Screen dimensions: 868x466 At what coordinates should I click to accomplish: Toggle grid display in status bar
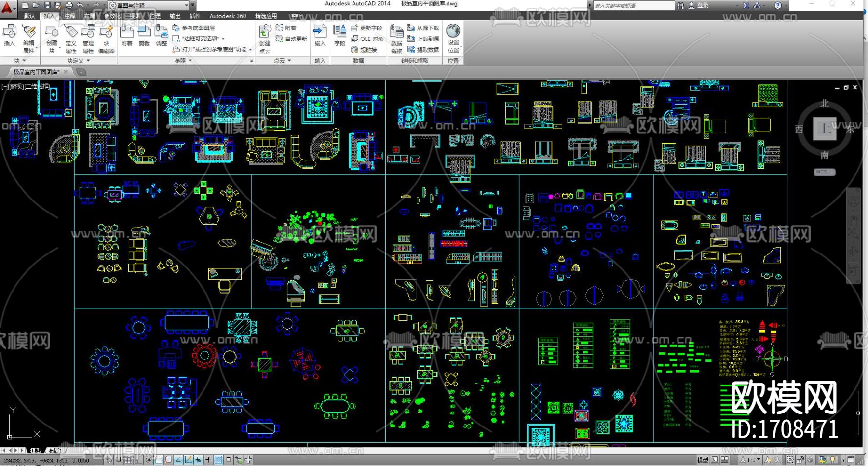pyautogui.click(x=128, y=460)
